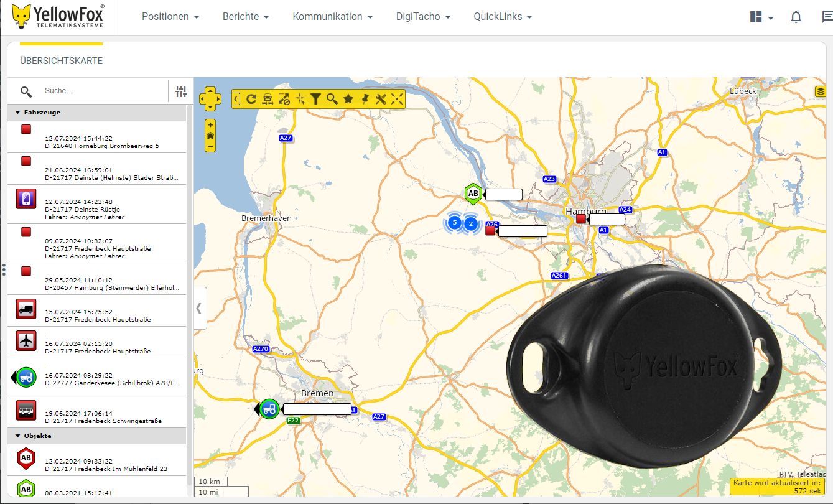The width and height of the screenshot is (833, 504).
Task: Click the cluster marker labeled 2 on map
Action: point(471,223)
